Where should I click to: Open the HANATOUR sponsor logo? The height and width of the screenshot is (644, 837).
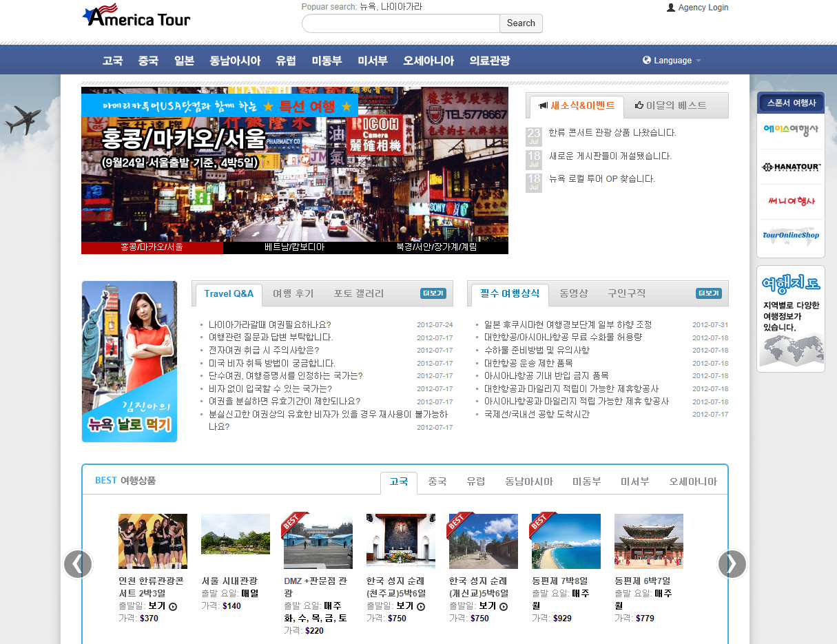coord(790,167)
